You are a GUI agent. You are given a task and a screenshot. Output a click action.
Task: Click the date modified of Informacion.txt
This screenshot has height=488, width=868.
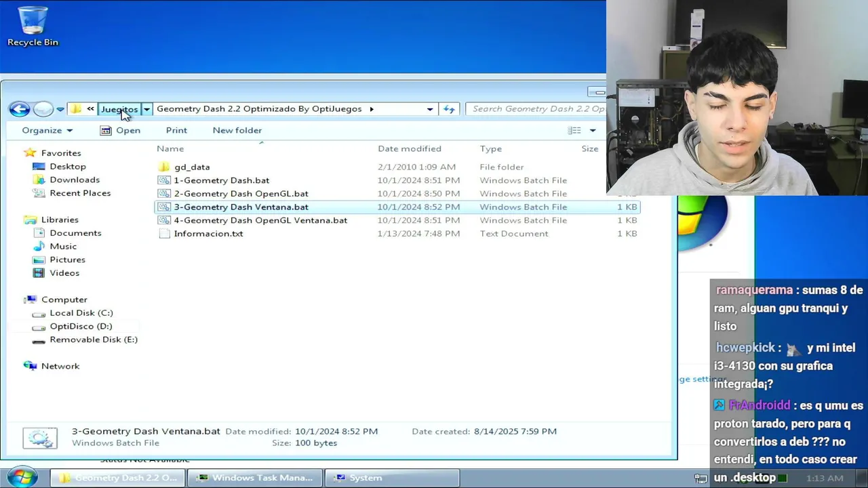click(418, 234)
